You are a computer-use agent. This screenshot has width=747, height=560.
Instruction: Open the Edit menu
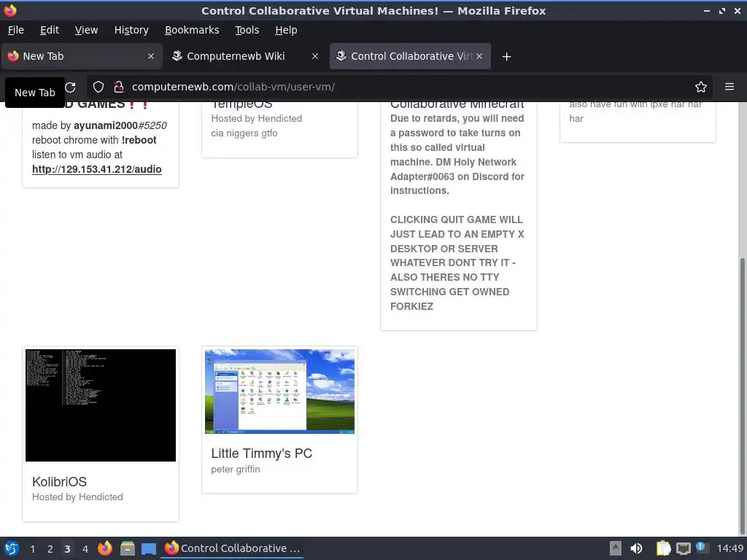50,30
